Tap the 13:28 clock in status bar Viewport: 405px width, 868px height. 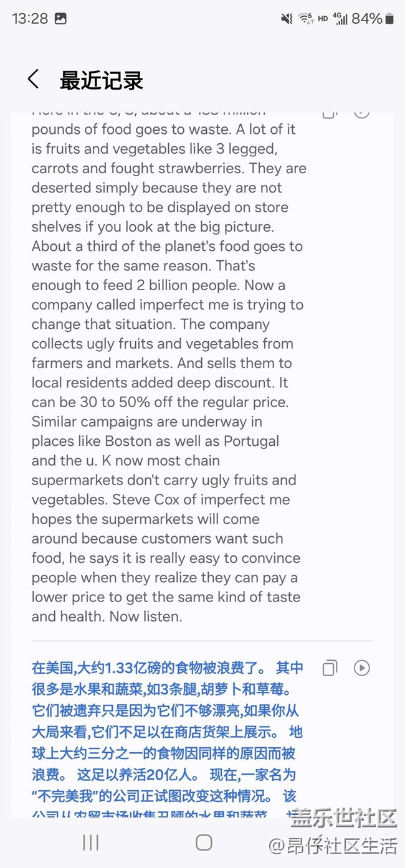pyautogui.click(x=30, y=19)
